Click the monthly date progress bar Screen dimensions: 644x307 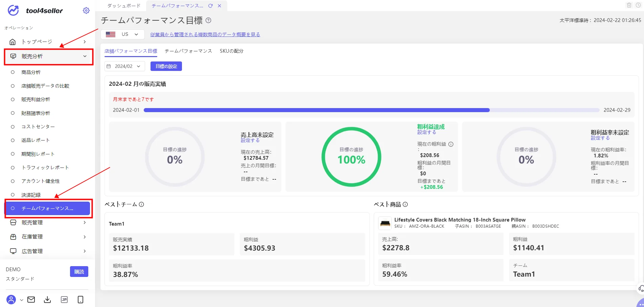coord(371,110)
